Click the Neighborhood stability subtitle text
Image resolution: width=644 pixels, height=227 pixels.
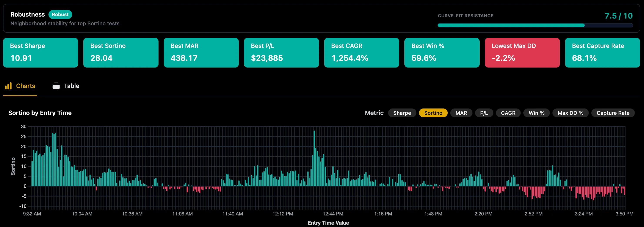[x=65, y=24]
